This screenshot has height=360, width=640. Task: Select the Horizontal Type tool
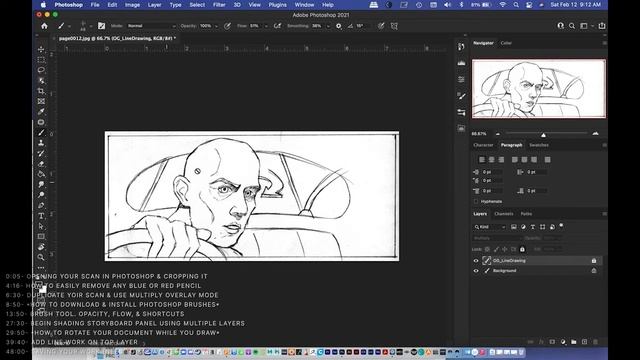tap(41, 216)
